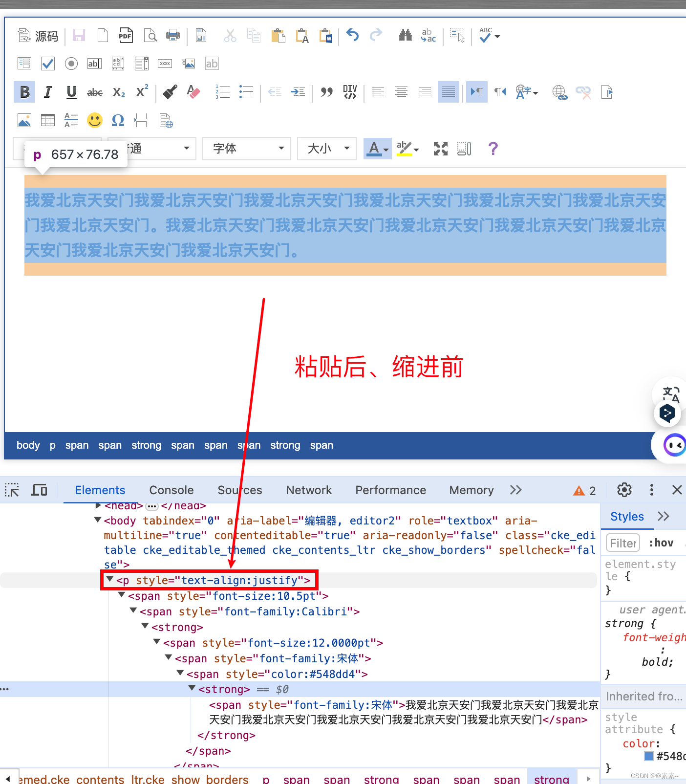This screenshot has width=686, height=784.
Task: Switch to the Network tab
Action: 309,490
